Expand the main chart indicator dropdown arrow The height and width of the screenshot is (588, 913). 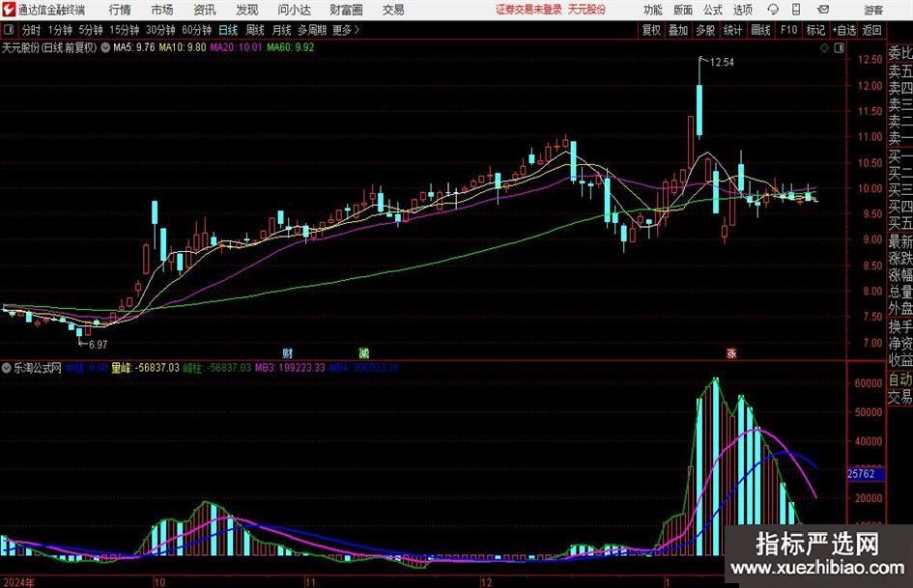[x=105, y=47]
